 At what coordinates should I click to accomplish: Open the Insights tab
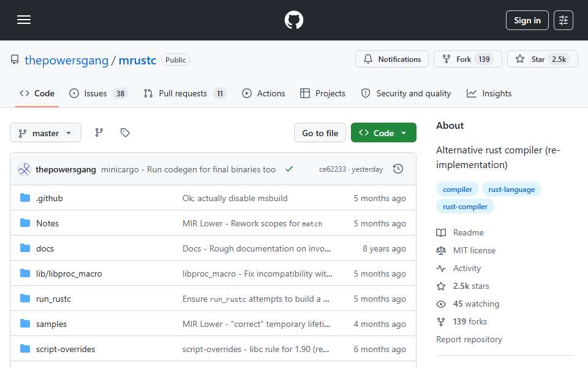click(489, 93)
